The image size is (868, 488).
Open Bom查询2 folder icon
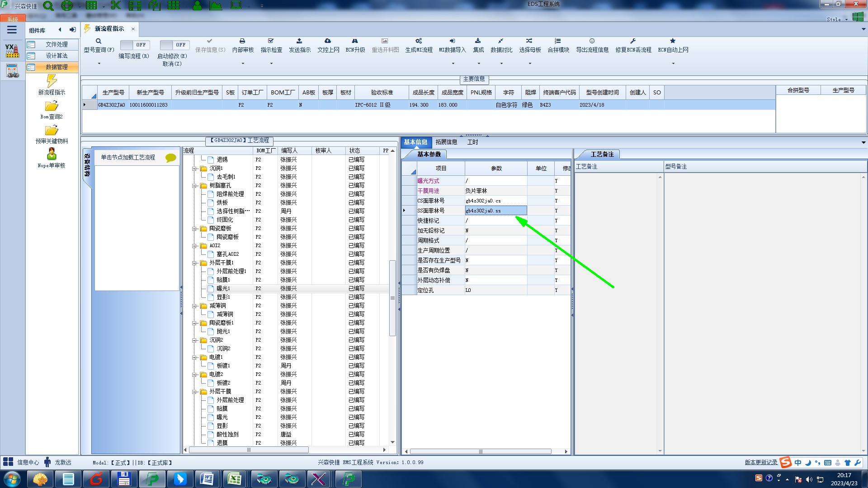[52, 106]
